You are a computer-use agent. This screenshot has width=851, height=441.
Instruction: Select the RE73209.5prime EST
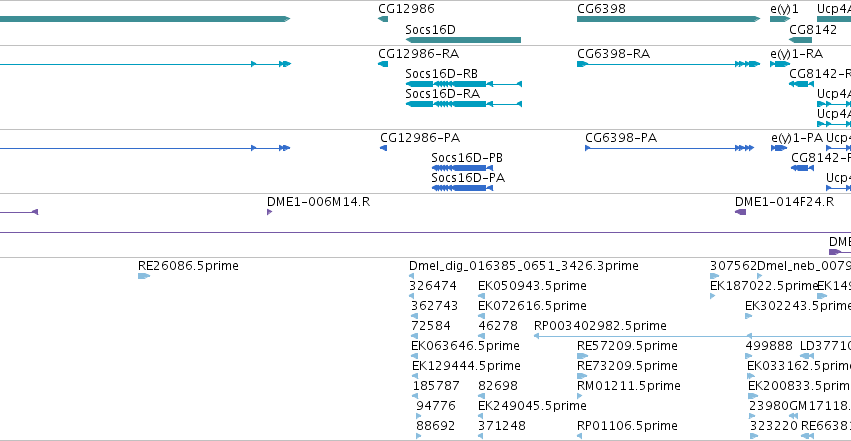[582, 376]
